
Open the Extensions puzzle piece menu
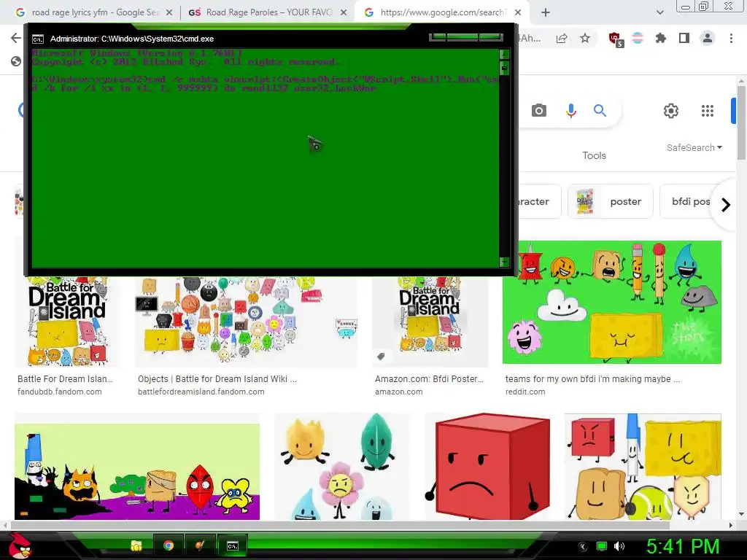click(661, 38)
